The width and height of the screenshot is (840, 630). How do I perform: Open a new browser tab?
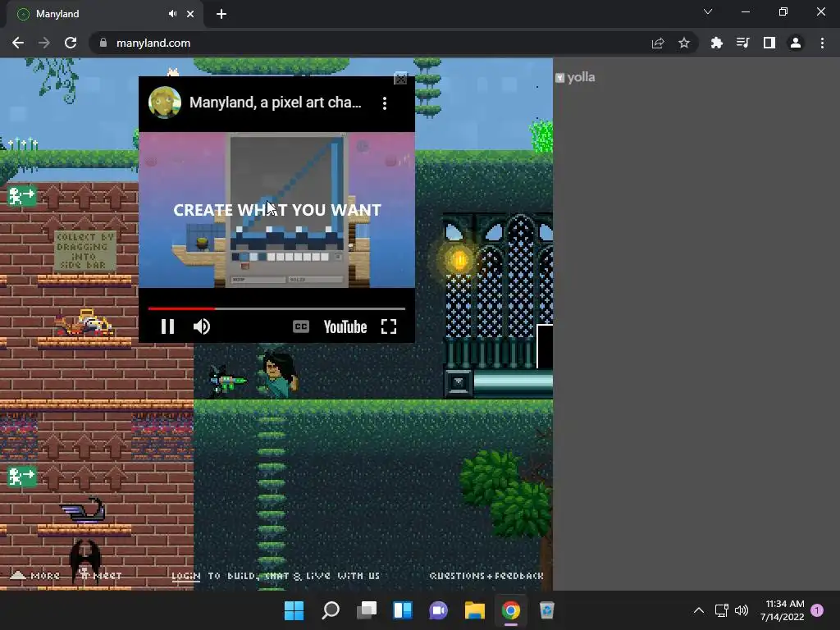pyautogui.click(x=221, y=14)
